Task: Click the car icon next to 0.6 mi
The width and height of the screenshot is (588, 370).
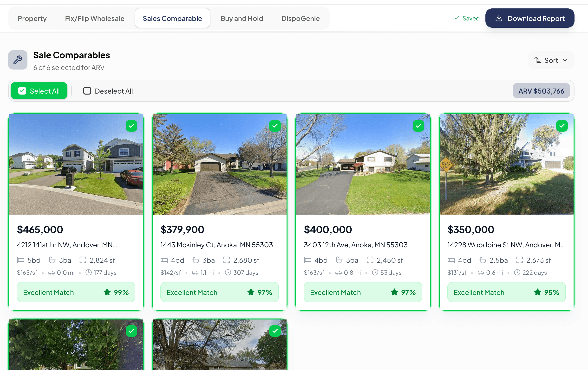Action: (x=481, y=273)
